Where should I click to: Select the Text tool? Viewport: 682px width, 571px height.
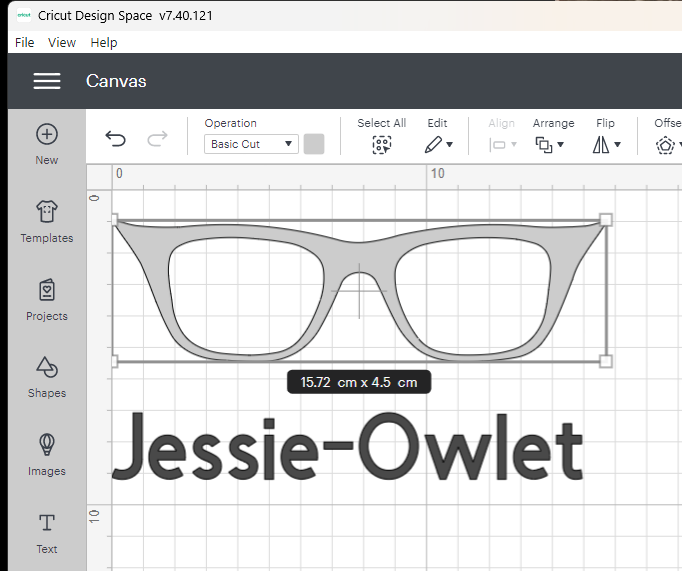pos(46,523)
